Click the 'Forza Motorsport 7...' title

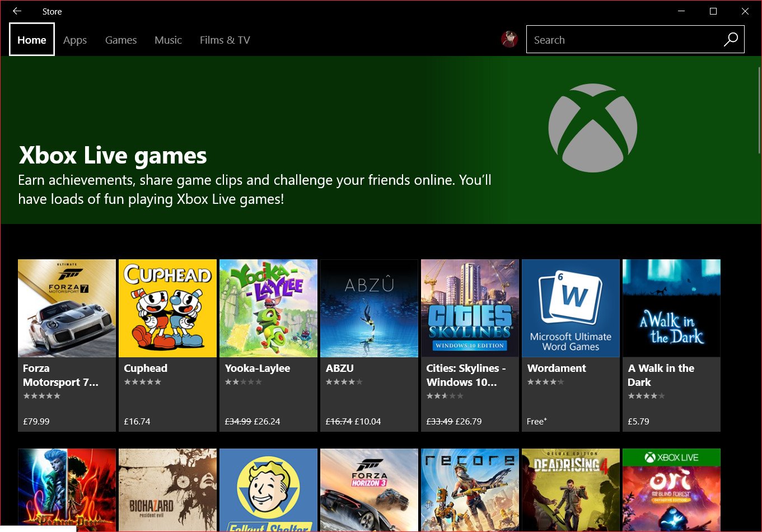[x=60, y=375]
